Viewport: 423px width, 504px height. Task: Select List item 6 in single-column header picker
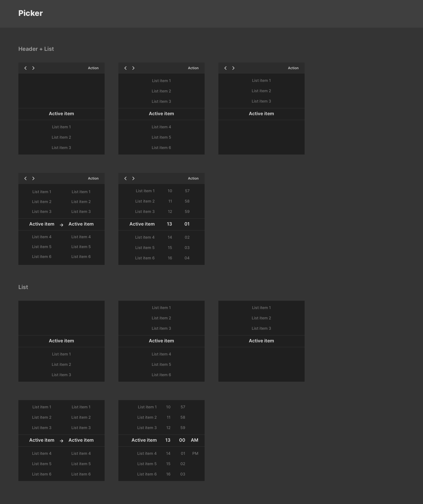161,148
